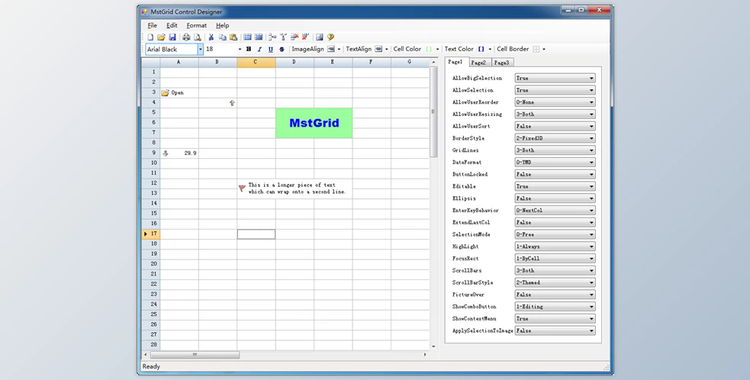750x380 pixels.
Task: Select column header G
Action: tap(410, 62)
